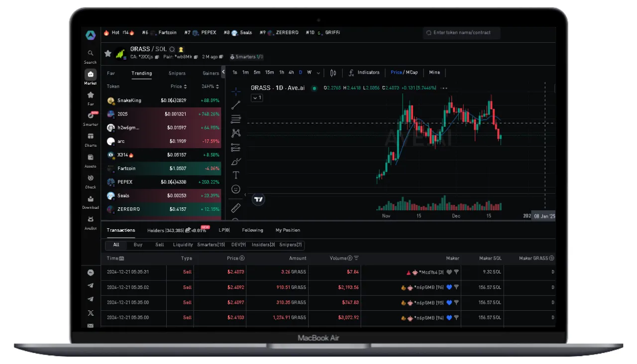Toggle the green status dot beside GRASS 1D
637x364 pixels.
[314, 88]
